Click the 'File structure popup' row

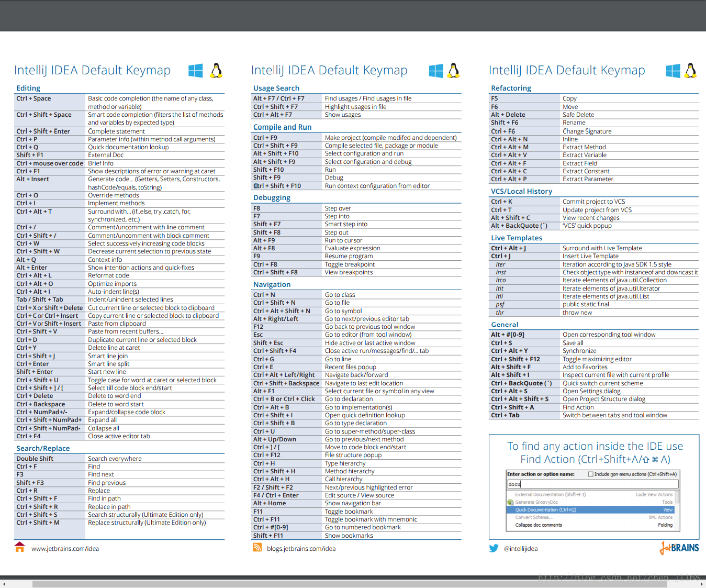pos(357,455)
